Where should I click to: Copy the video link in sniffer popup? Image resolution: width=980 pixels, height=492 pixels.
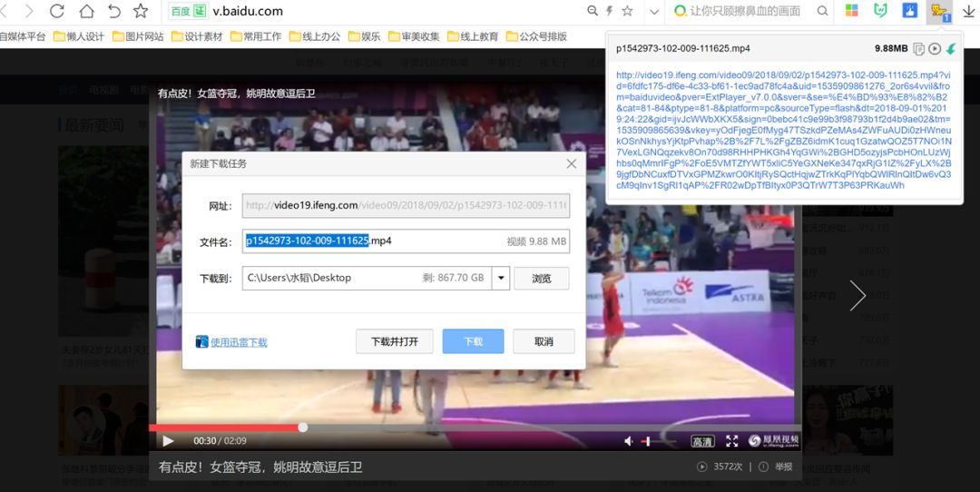pos(918,49)
